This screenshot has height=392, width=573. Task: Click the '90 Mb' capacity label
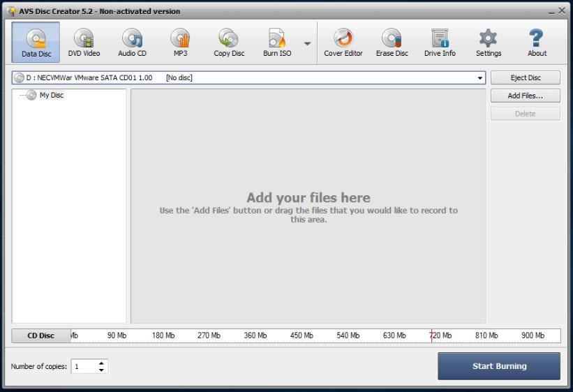tap(117, 336)
